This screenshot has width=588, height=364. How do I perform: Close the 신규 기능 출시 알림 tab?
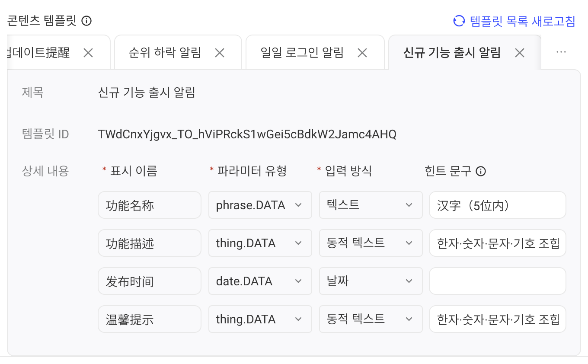click(x=520, y=53)
